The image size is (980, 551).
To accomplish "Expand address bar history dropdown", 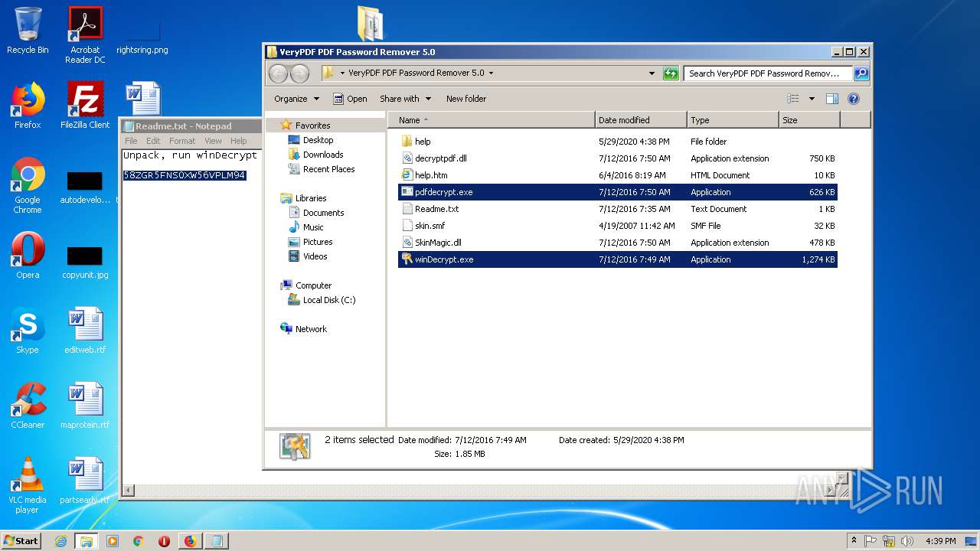I will tap(652, 73).
